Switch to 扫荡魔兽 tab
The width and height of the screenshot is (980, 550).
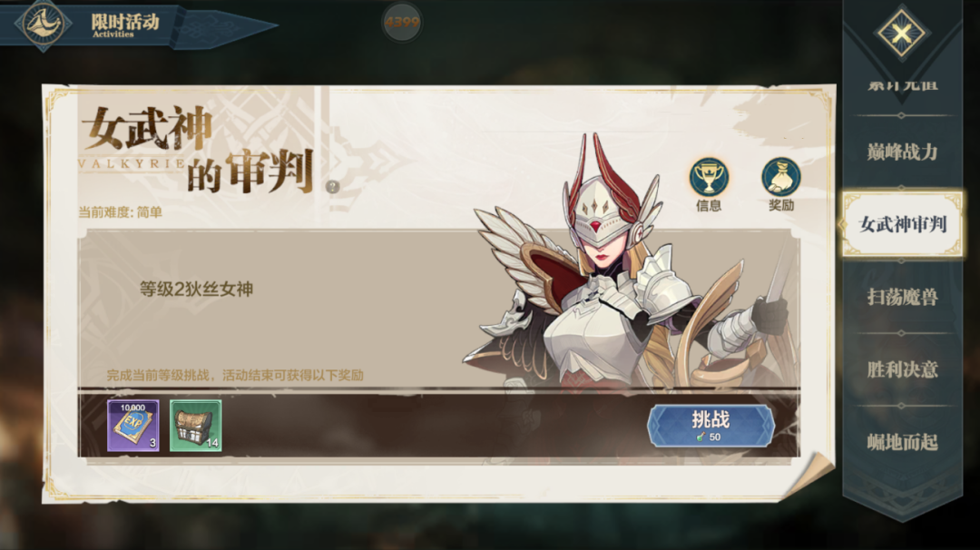point(902,297)
